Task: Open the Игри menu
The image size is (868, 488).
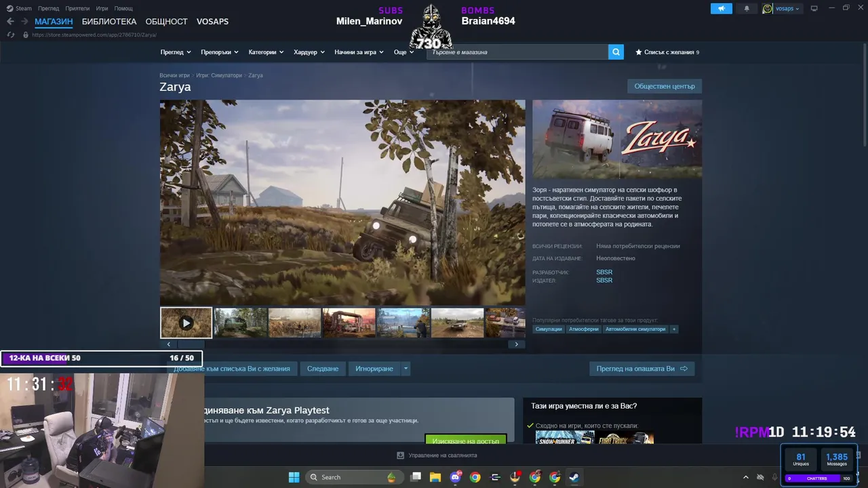Action: tap(102, 8)
